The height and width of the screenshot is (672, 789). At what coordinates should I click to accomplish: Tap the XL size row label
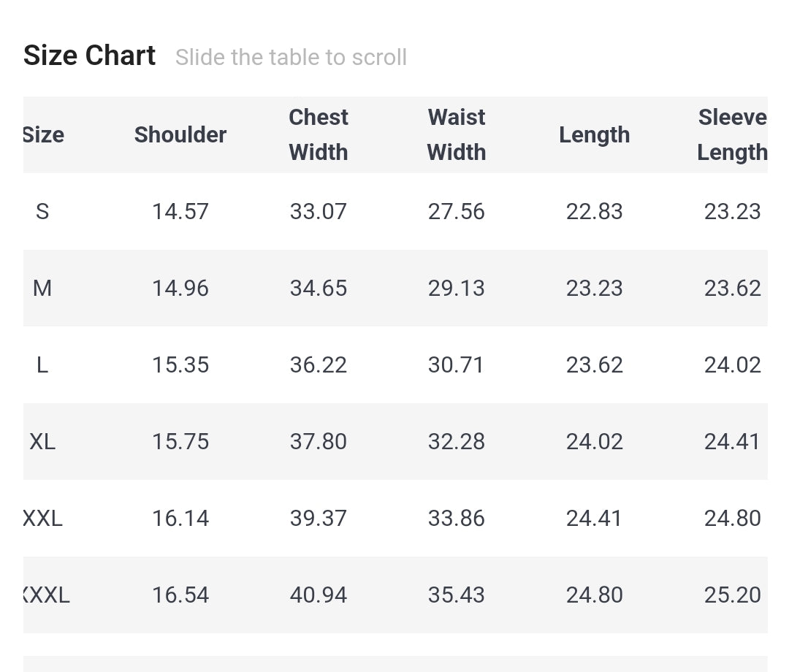42,441
